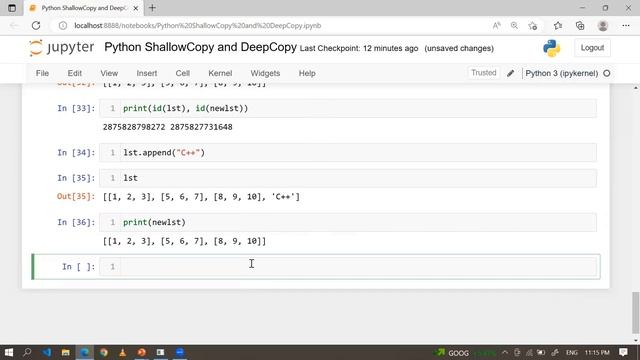Open the tab actions menu icon

12,8
